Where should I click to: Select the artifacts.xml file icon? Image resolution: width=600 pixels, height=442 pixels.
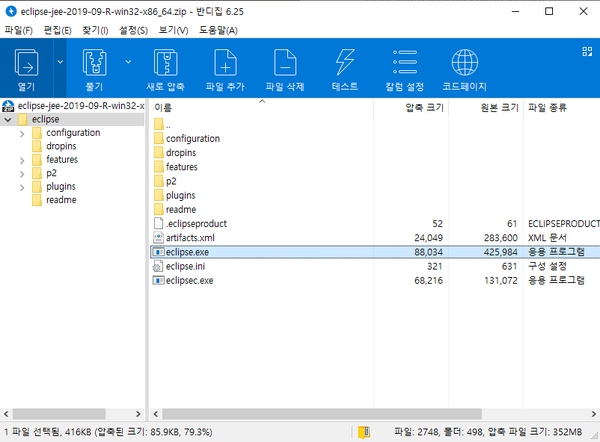point(158,238)
